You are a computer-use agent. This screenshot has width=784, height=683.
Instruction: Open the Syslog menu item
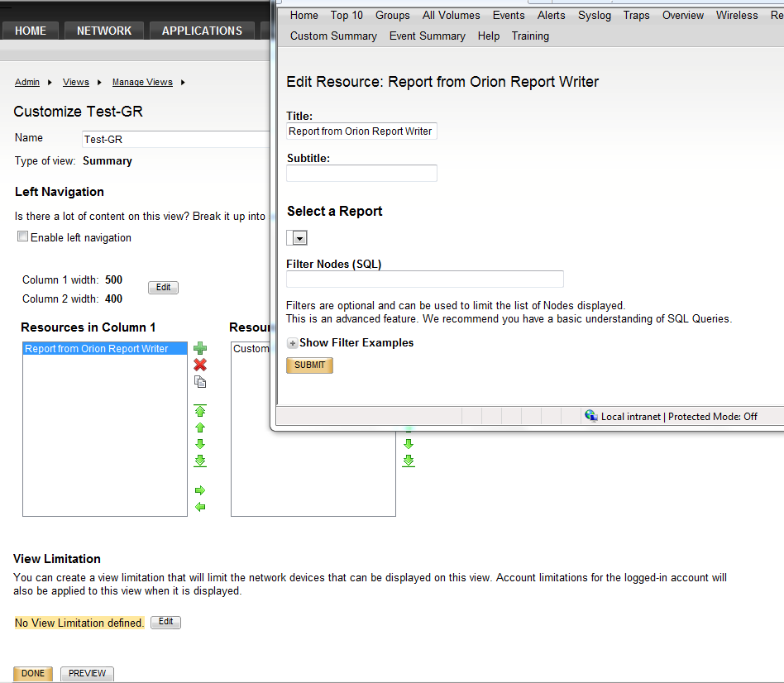(595, 16)
